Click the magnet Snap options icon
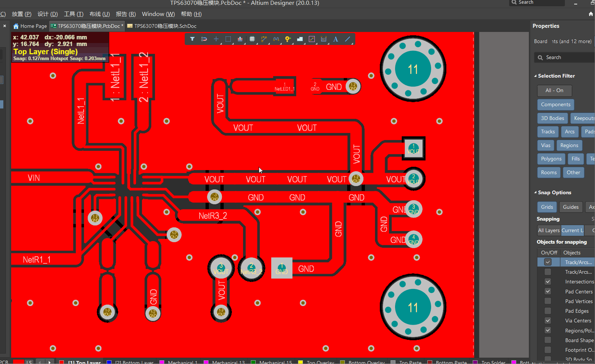The image size is (595, 364). 204,39
